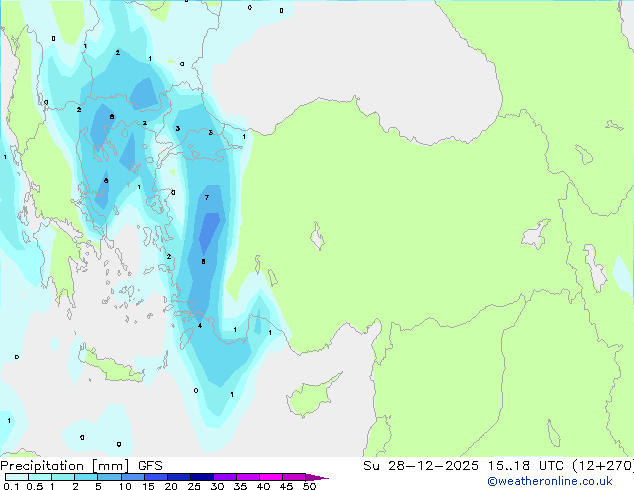Pick the 30–35 mm violet legend box

click(225, 477)
